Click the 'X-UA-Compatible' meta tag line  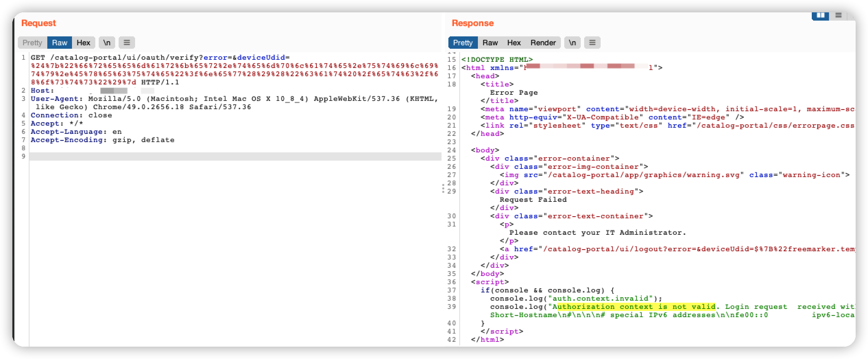pos(612,117)
